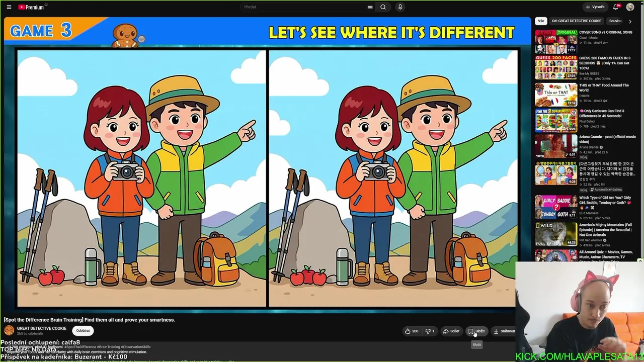Show more filter chips with right arrow
Screen dimensions: 644x362
630,21
